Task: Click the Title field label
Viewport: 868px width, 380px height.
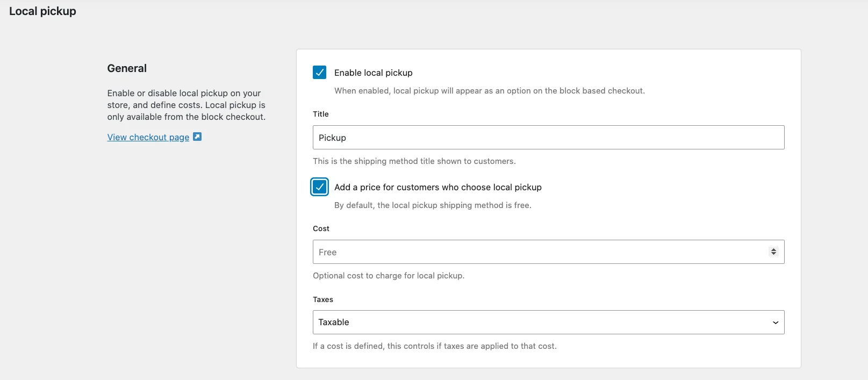Action: click(321, 114)
